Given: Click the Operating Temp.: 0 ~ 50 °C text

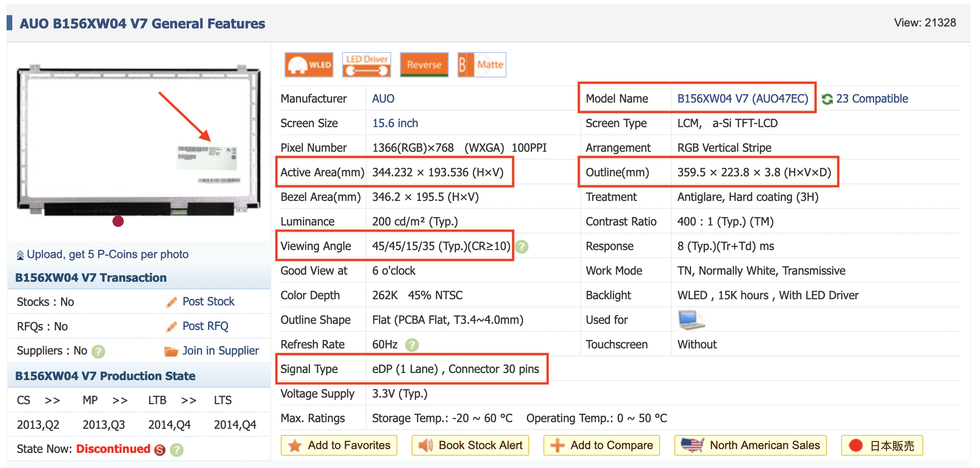Looking at the screenshot, I should point(597,418).
